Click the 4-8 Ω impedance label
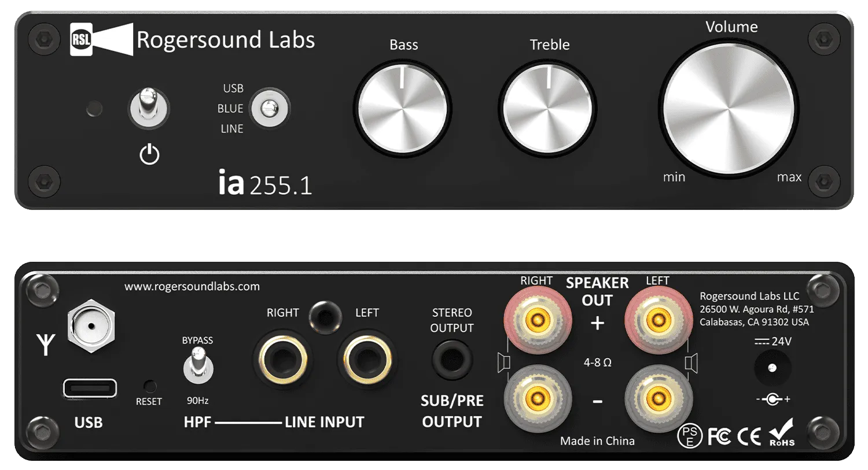The image size is (868, 470). click(x=598, y=362)
